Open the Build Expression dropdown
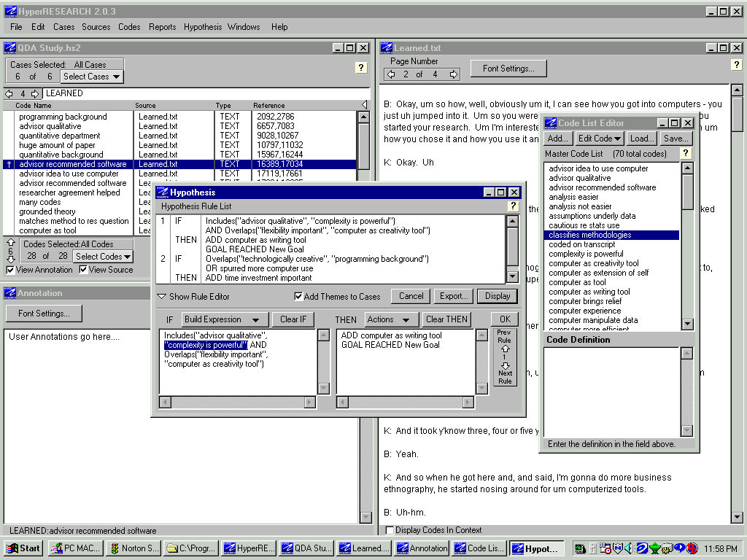The height and width of the screenshot is (560, 747). [225, 319]
